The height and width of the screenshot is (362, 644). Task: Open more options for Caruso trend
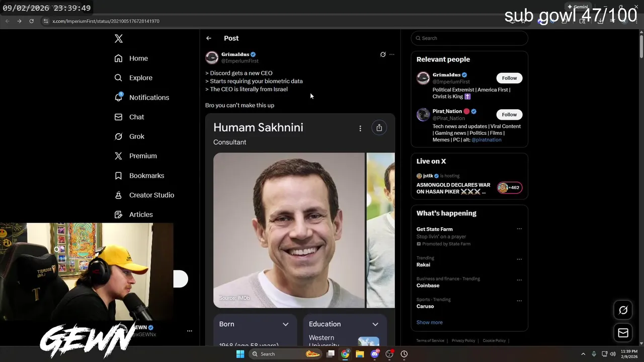519,301
